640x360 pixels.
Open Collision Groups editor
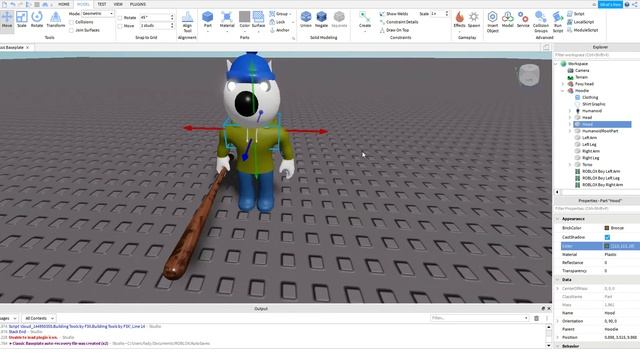(541, 22)
